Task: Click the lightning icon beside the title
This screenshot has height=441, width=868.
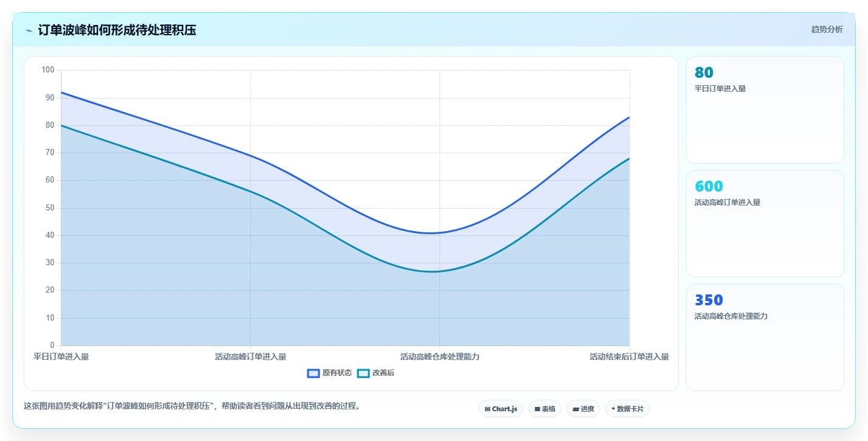Action: pos(29,30)
